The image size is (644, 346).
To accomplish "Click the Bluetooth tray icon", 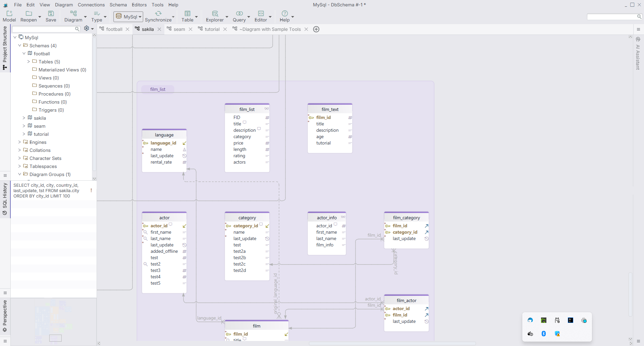I will tap(544, 334).
